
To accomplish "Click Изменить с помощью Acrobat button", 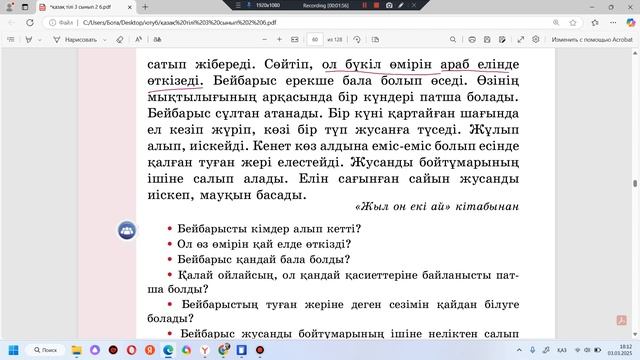I will click(591, 40).
